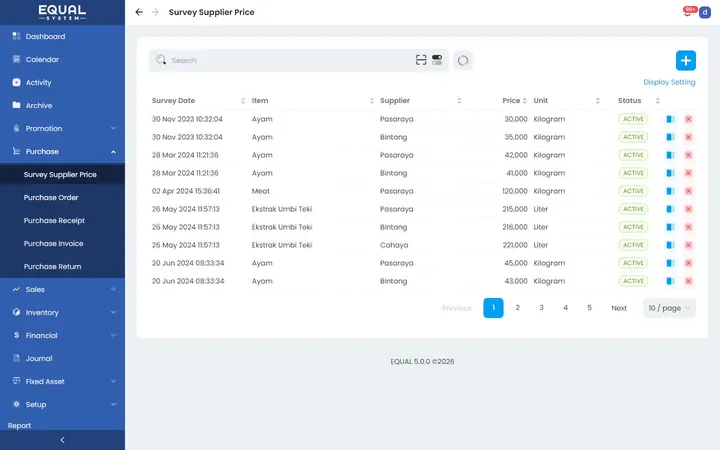Click the magnifier icon in search bar
The height and width of the screenshot is (450, 720).
[161, 60]
